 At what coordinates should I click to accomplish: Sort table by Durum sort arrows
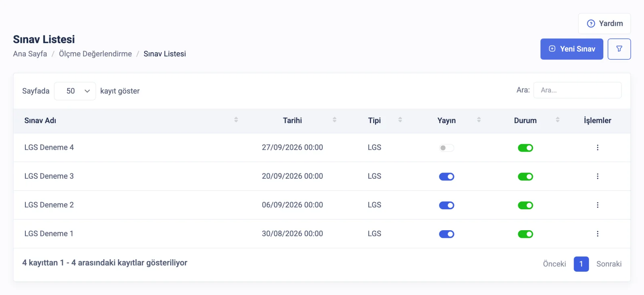coord(557,120)
